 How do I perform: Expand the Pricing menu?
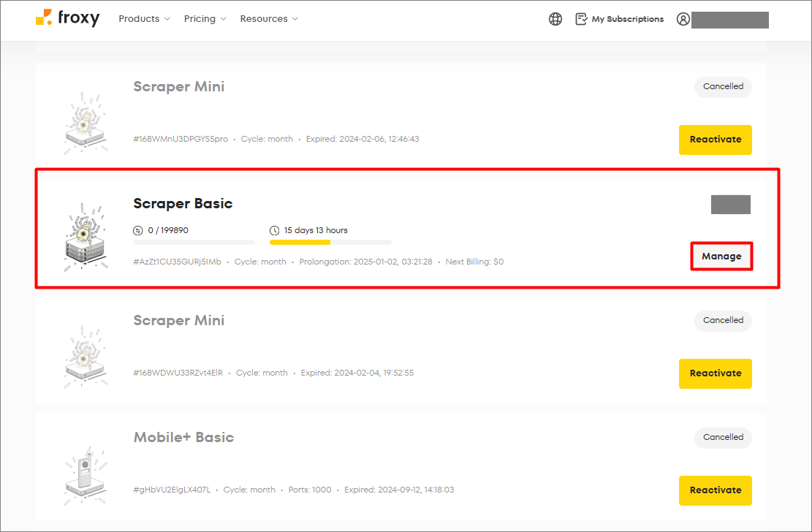[x=205, y=19]
